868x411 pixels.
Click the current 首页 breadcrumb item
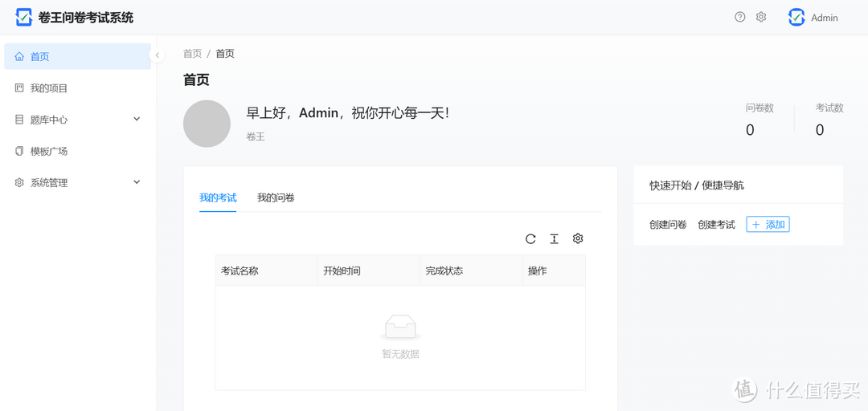225,54
